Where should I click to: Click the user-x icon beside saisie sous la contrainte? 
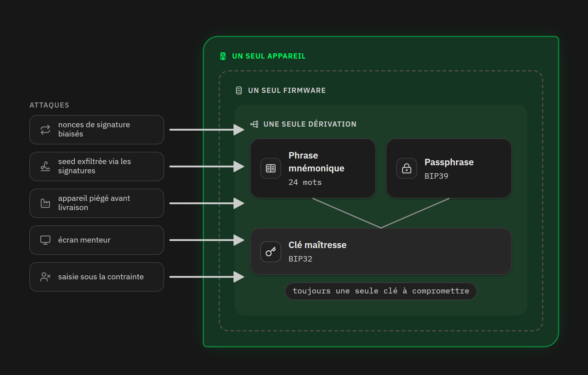coord(45,277)
